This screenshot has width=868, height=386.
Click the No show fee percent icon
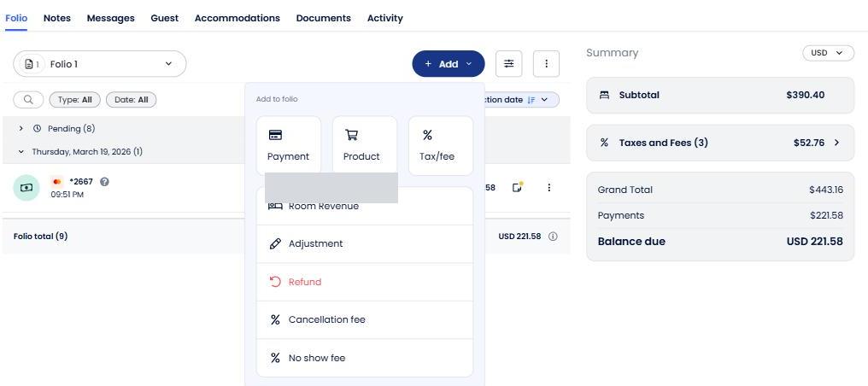[275, 358]
